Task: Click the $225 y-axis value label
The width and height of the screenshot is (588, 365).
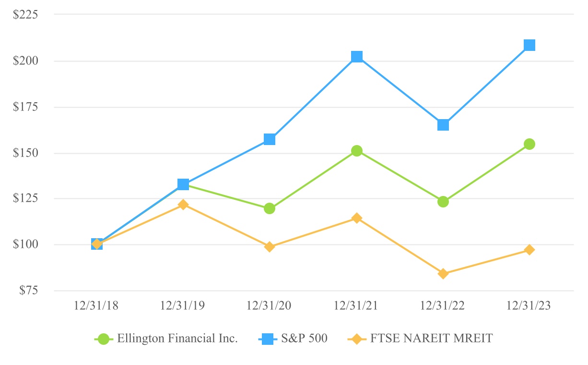Action: [26, 15]
